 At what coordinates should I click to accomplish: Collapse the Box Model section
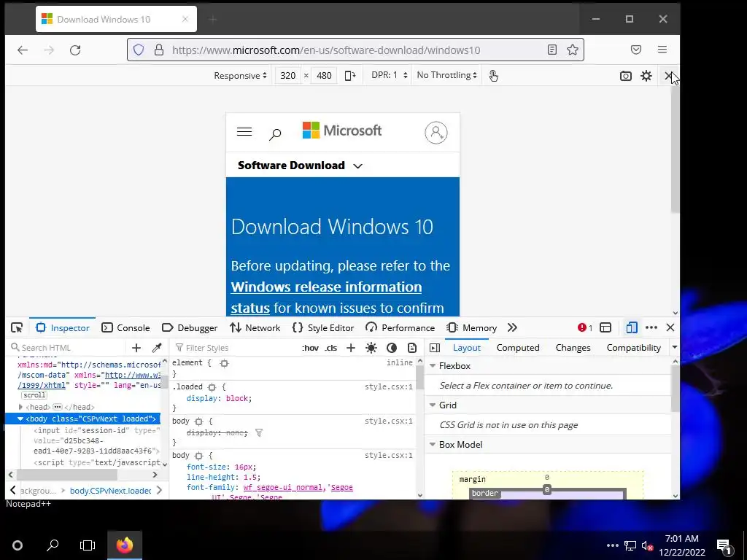(x=433, y=445)
